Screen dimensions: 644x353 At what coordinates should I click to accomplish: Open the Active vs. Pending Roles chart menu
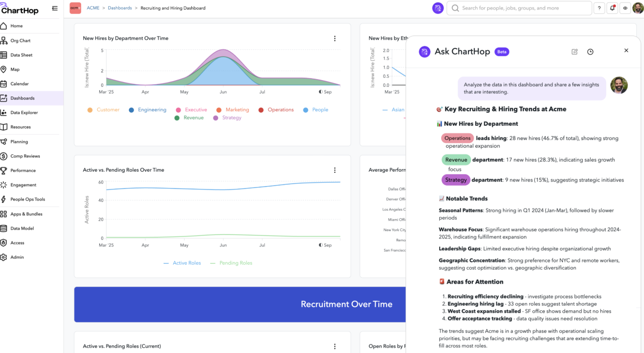(x=335, y=170)
